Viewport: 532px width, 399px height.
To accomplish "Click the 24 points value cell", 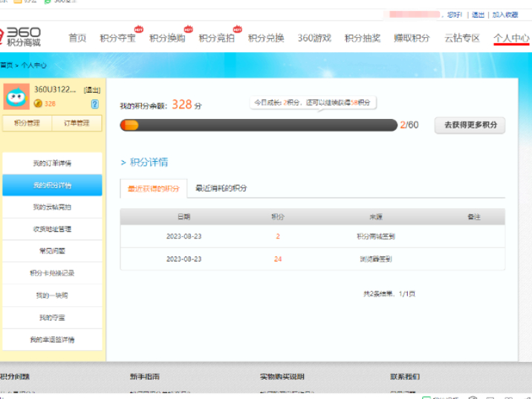I will tap(278, 259).
